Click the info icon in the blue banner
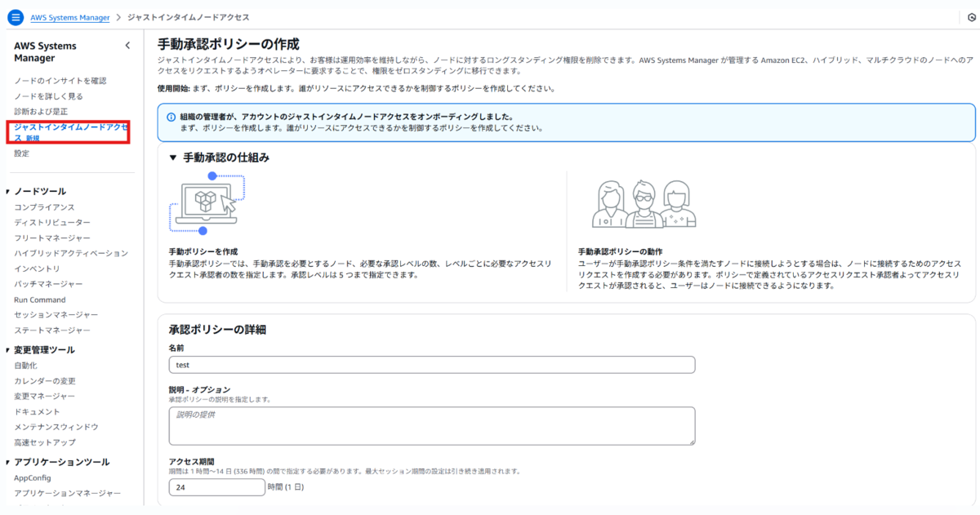 pos(171,117)
